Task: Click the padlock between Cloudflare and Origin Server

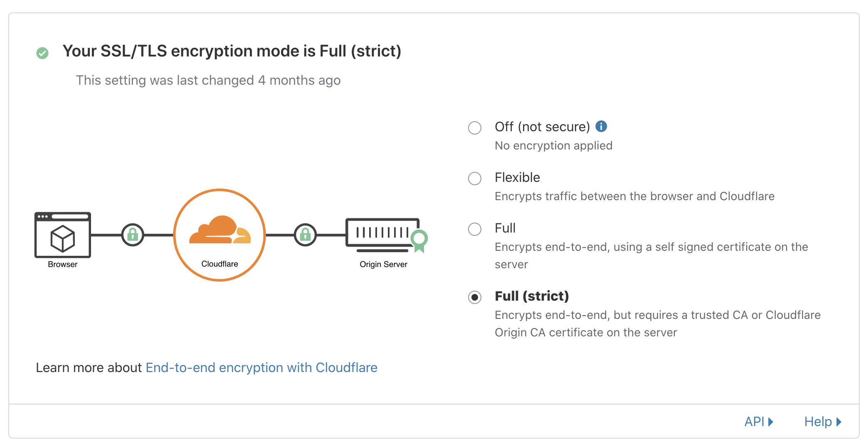Action: (x=305, y=235)
